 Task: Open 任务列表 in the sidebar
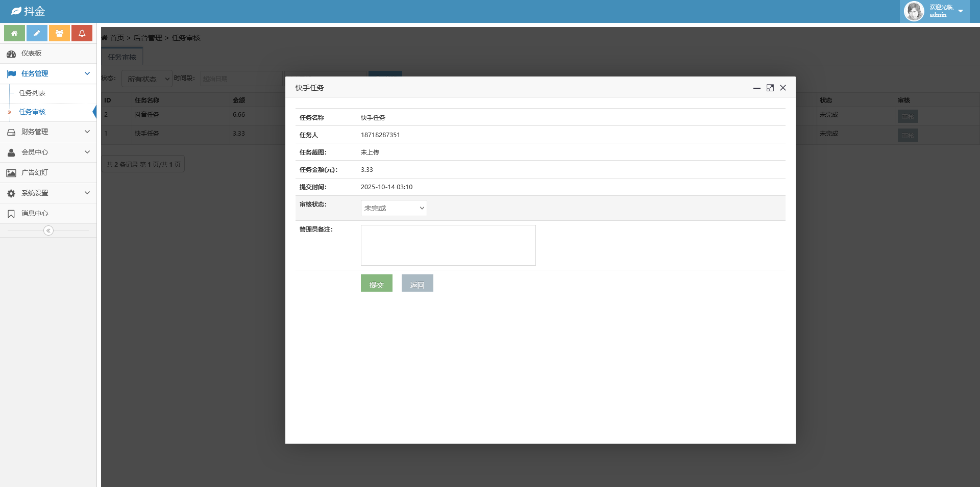32,93
